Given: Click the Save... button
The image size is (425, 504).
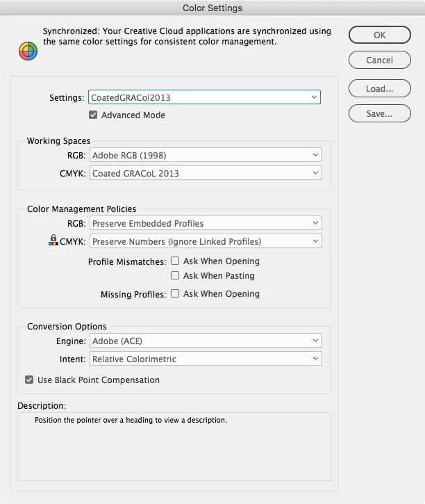Looking at the screenshot, I should 380,113.
